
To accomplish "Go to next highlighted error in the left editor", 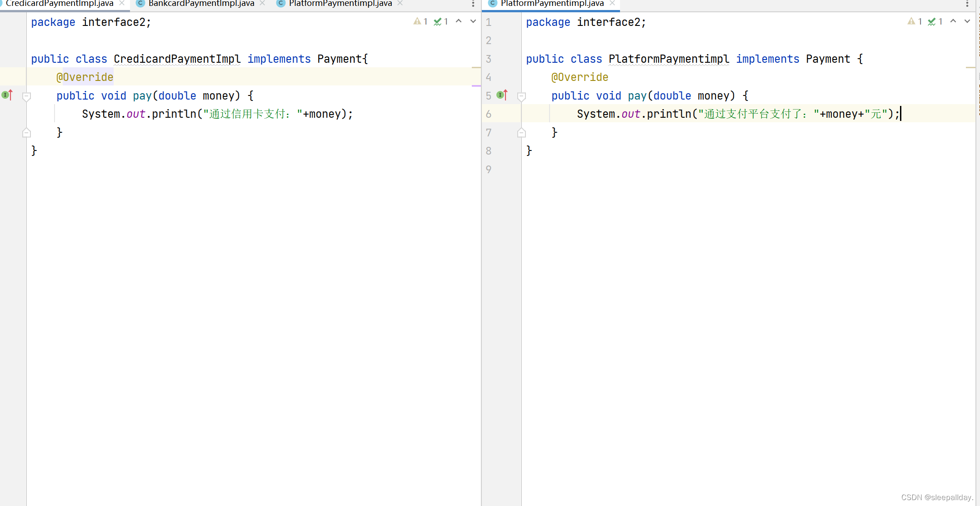I will (473, 21).
